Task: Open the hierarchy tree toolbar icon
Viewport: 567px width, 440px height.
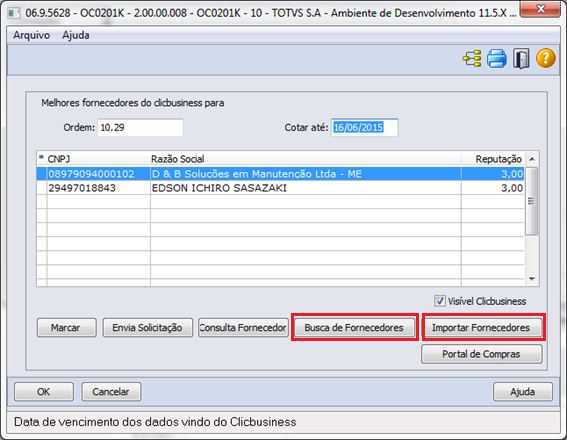Action: [x=472, y=58]
